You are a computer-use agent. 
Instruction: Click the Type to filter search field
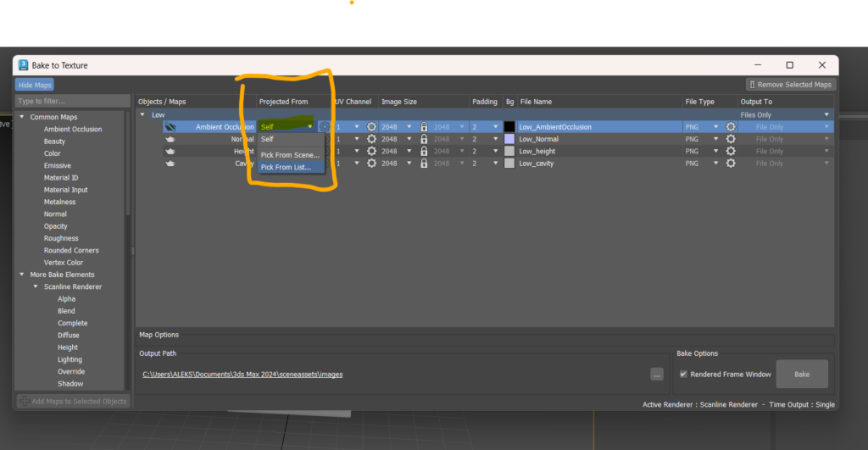[x=71, y=102]
